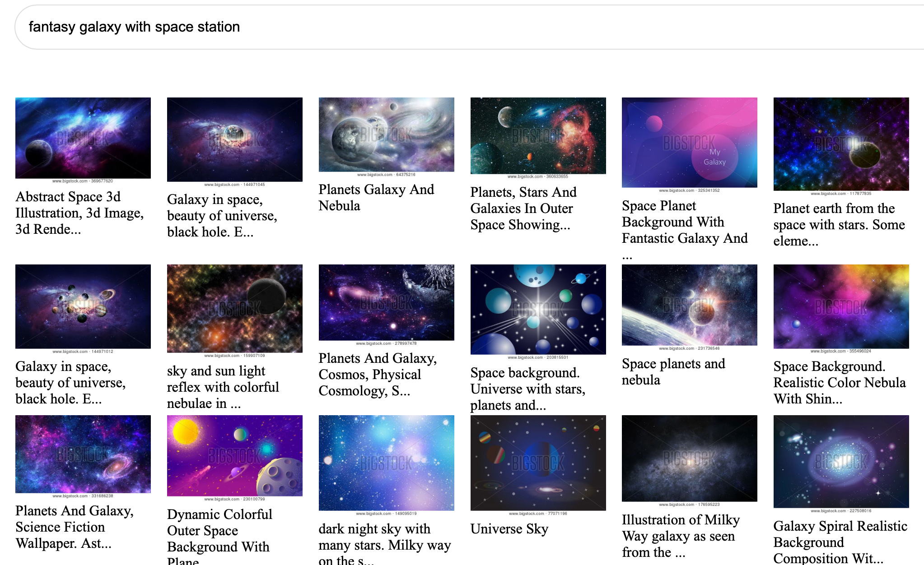924x565 pixels.
Task: Open the Planets, Stars And Galaxies image
Action: click(538, 135)
